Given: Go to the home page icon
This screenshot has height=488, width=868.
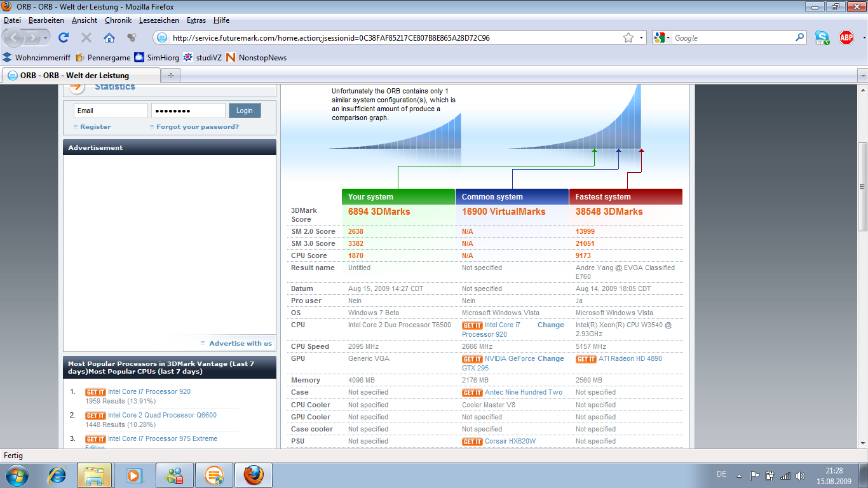Looking at the screenshot, I should click(109, 37).
